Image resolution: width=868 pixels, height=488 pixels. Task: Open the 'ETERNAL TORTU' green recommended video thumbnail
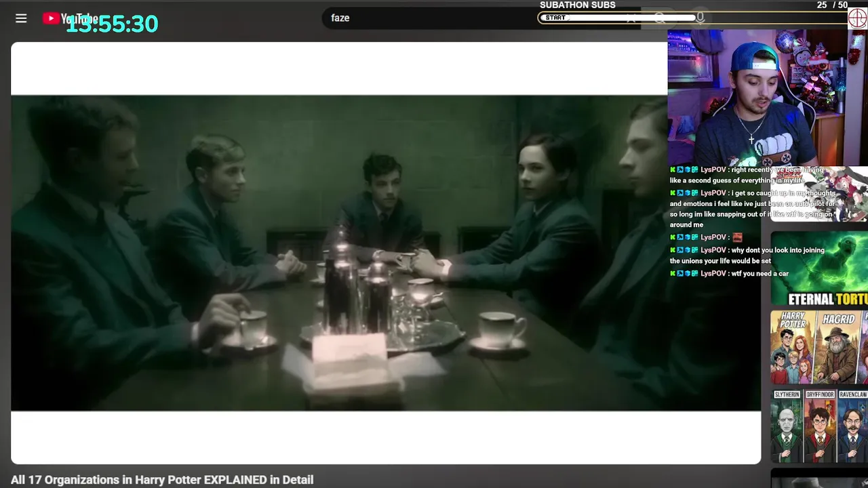click(x=819, y=269)
